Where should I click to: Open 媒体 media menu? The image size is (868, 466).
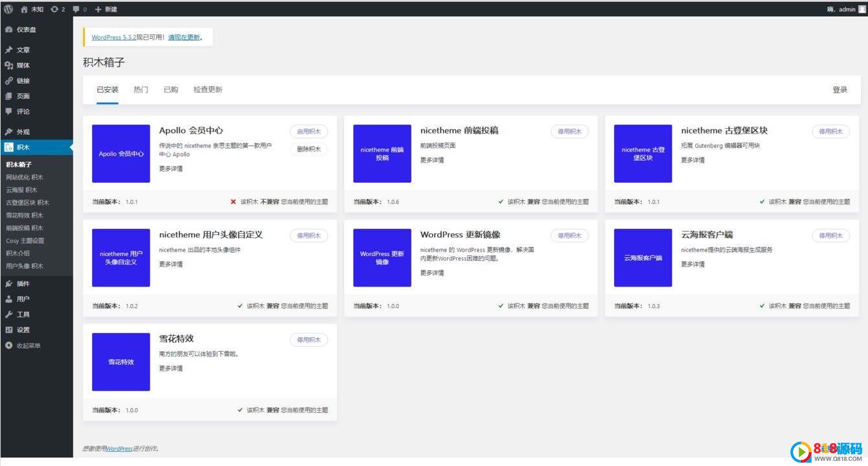[x=36, y=65]
